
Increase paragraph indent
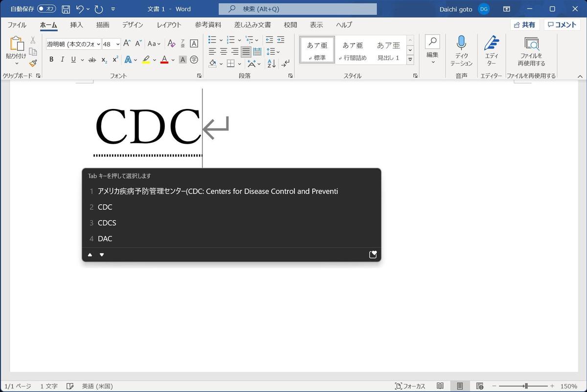click(280, 40)
